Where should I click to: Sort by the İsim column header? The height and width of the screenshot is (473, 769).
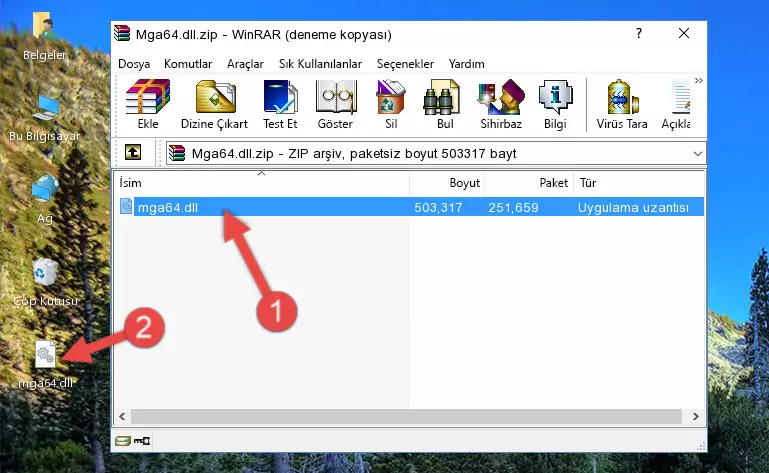tap(262, 183)
